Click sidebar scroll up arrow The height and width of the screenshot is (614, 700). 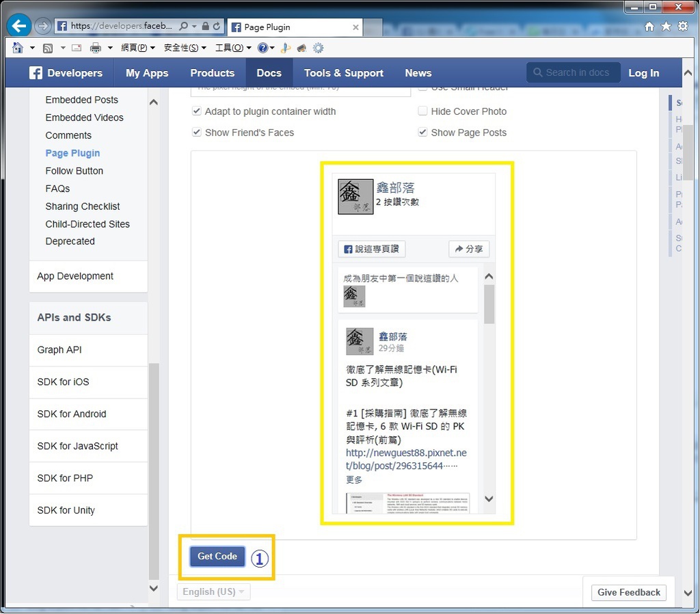154,102
